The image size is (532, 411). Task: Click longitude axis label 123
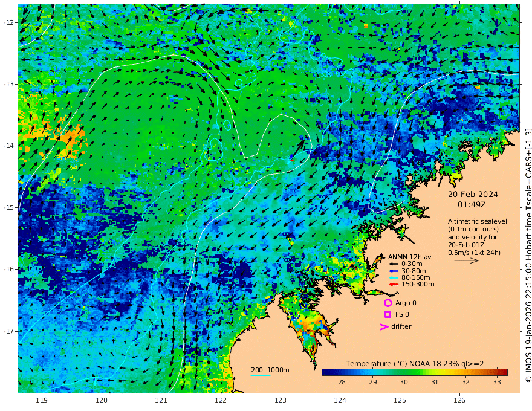coord(281,400)
